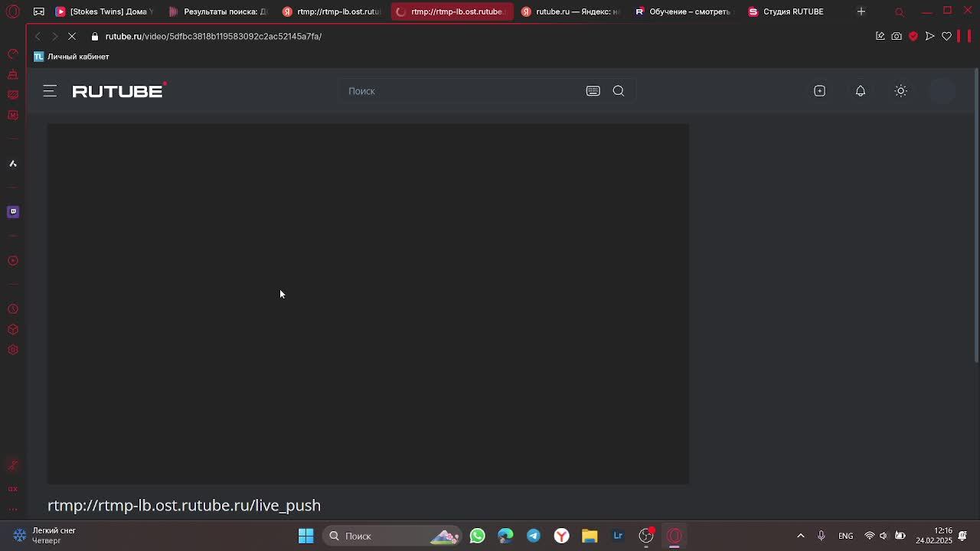The height and width of the screenshot is (551, 980).
Task: Open Windows Start menu
Action: [x=305, y=536]
